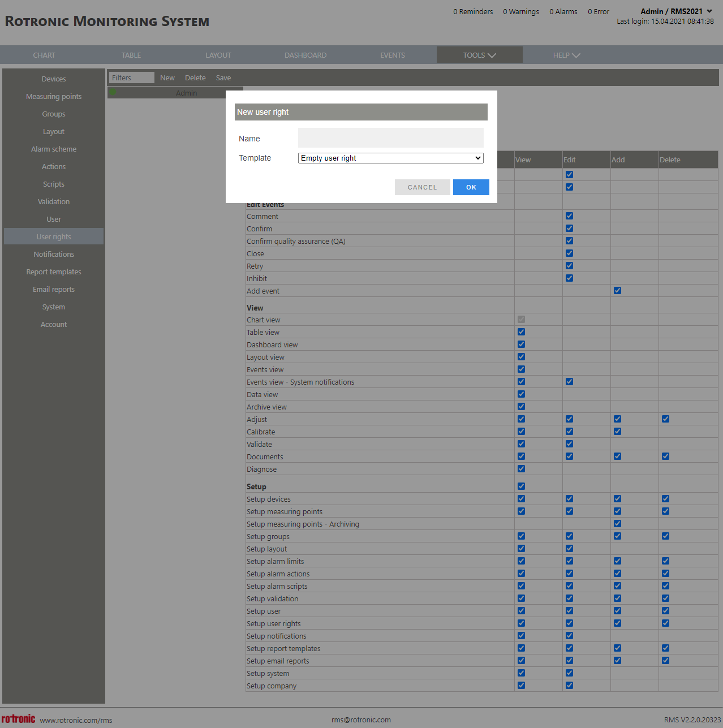Screen dimensions: 723x728
Task: Open Notifications in the sidebar
Action: point(54,254)
